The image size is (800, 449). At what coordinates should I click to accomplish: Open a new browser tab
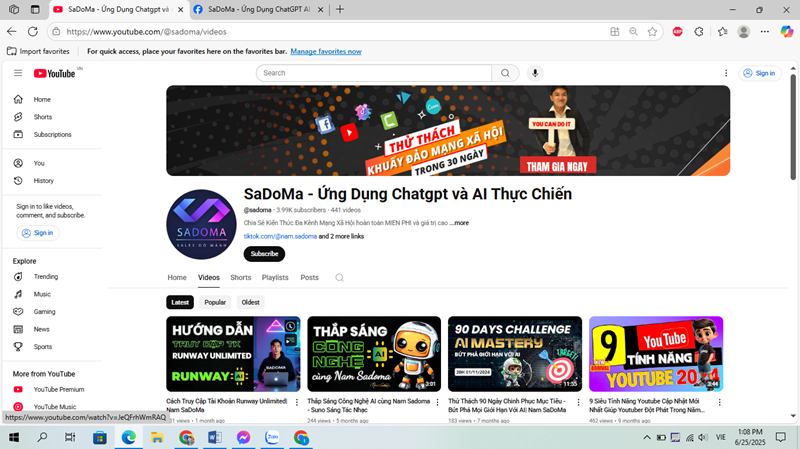[x=340, y=9]
